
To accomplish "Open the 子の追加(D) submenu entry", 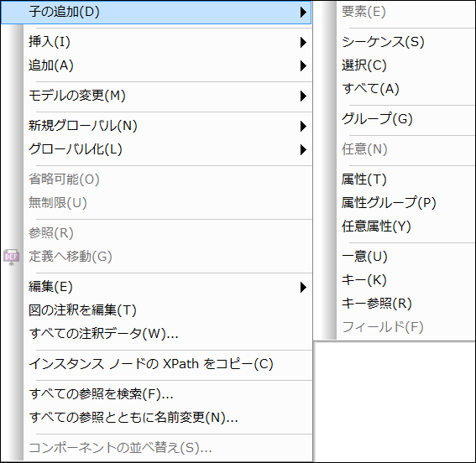I will click(x=156, y=12).
